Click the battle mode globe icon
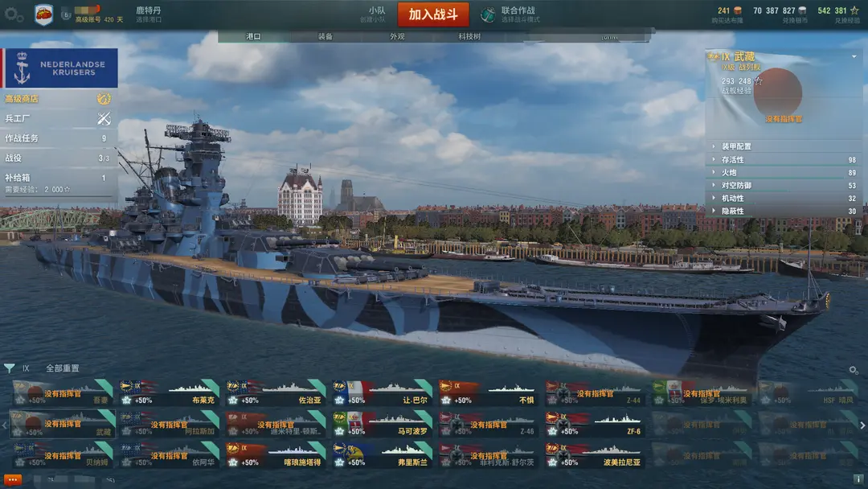The height and width of the screenshot is (489, 868). click(x=487, y=15)
